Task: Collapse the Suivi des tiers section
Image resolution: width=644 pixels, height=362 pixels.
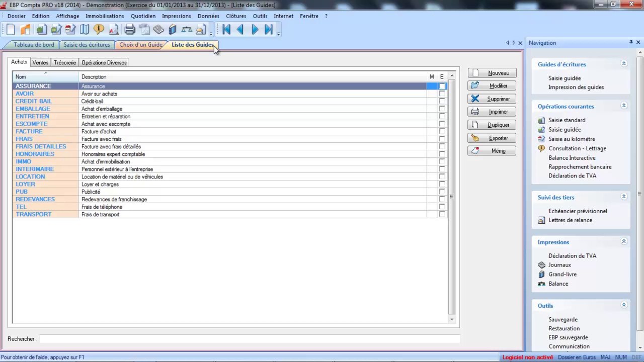Action: pos(624,197)
